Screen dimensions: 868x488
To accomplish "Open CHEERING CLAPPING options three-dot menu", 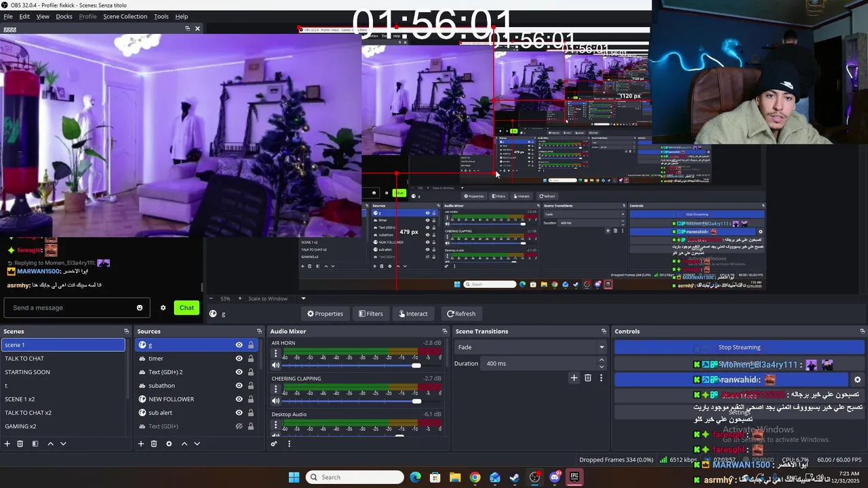I will (x=275, y=389).
